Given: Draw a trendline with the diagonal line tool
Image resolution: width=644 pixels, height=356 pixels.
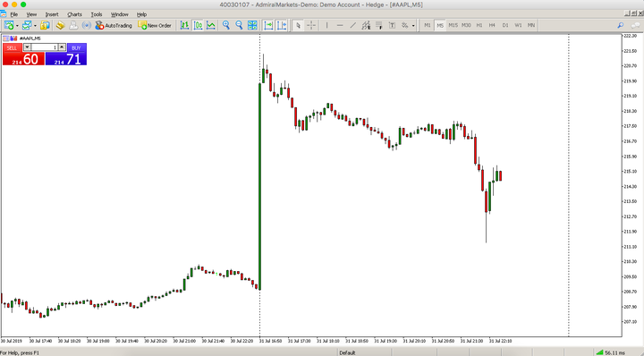Looking at the screenshot, I should pyautogui.click(x=352, y=25).
